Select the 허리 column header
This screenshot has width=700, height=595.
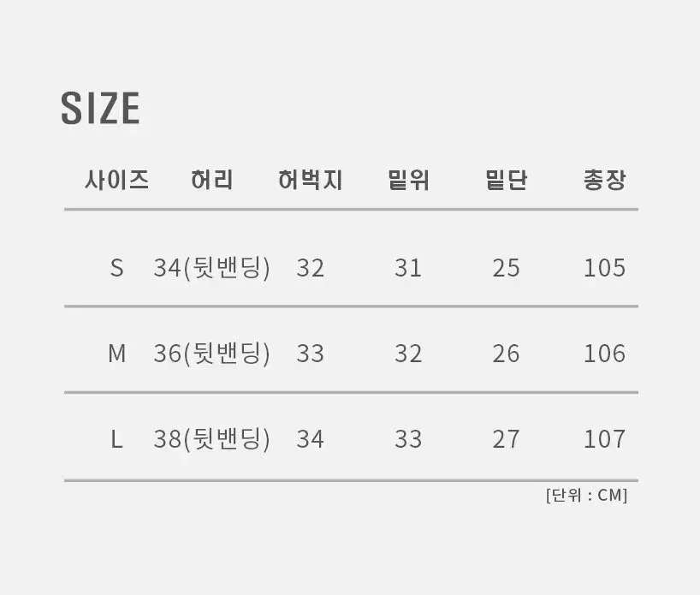212,180
